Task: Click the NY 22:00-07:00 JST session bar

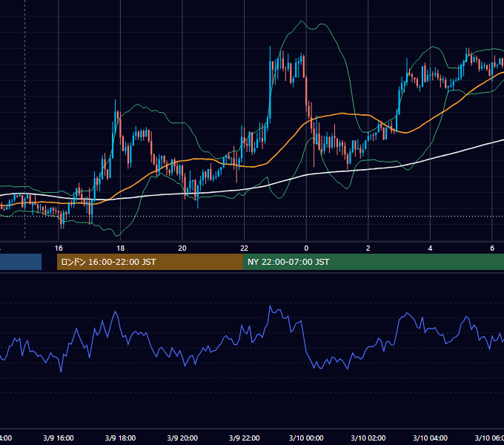Action: 373,262
